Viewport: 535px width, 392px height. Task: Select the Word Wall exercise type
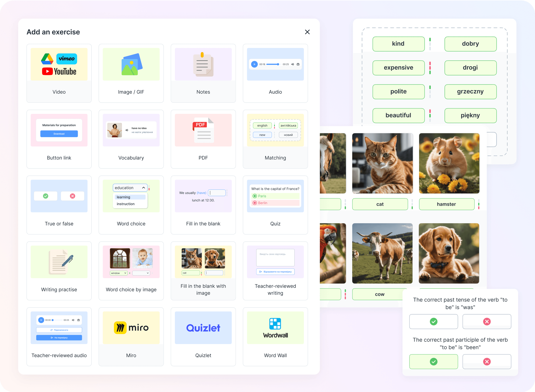click(275, 334)
